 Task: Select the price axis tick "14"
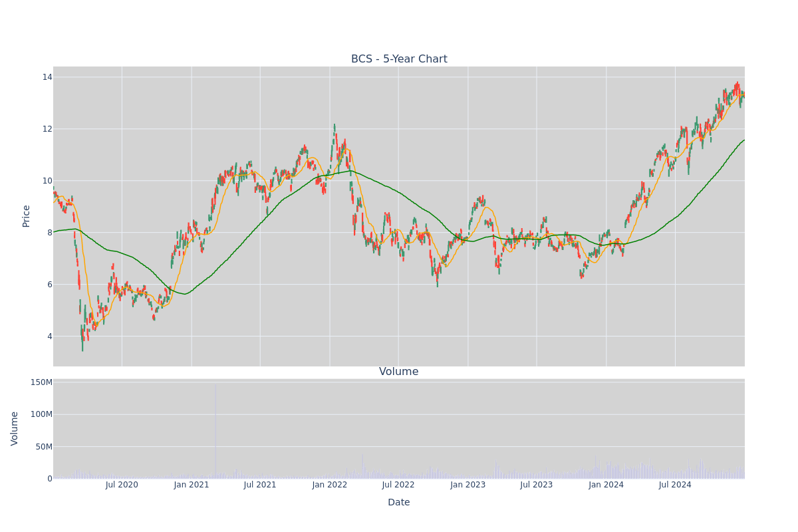[x=47, y=77]
